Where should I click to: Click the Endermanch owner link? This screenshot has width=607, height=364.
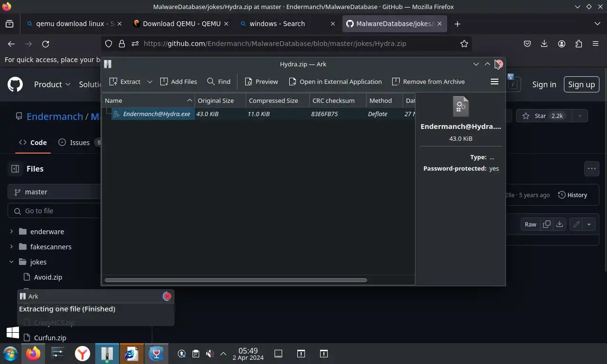tap(55, 116)
